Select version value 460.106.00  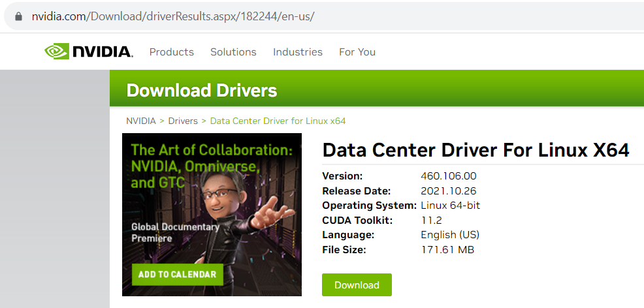tap(449, 176)
